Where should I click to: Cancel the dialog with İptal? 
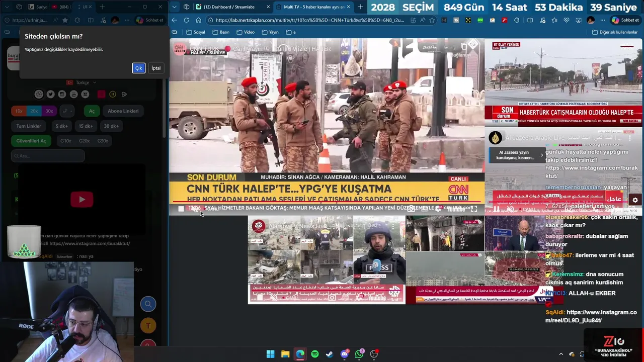click(156, 68)
